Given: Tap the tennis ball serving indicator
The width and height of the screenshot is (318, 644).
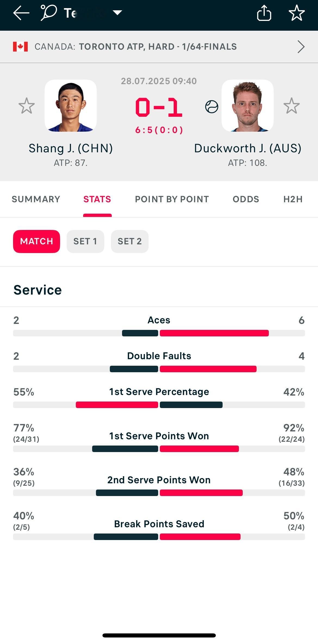Looking at the screenshot, I should pos(212,107).
